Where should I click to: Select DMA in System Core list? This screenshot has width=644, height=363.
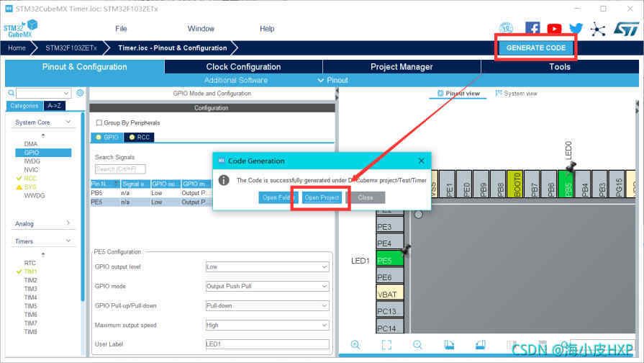coord(31,144)
